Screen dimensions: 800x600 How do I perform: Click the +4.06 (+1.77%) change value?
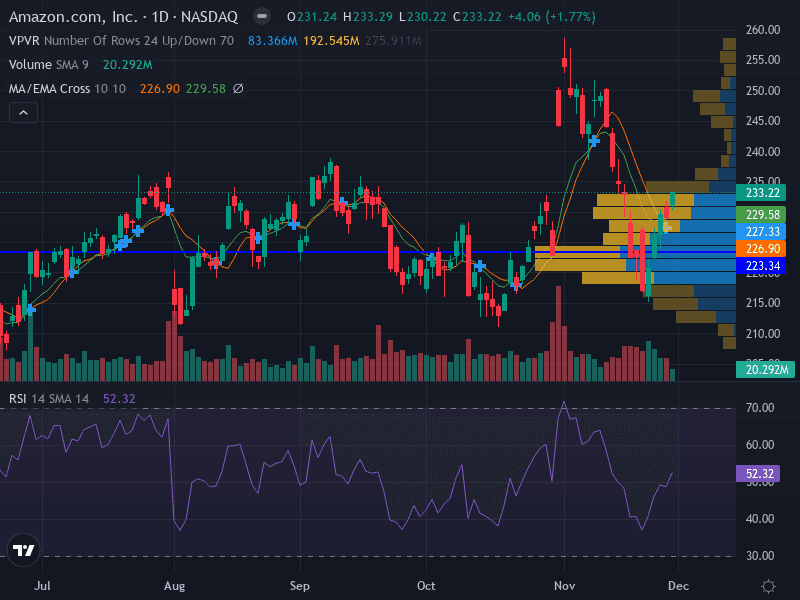(x=552, y=17)
